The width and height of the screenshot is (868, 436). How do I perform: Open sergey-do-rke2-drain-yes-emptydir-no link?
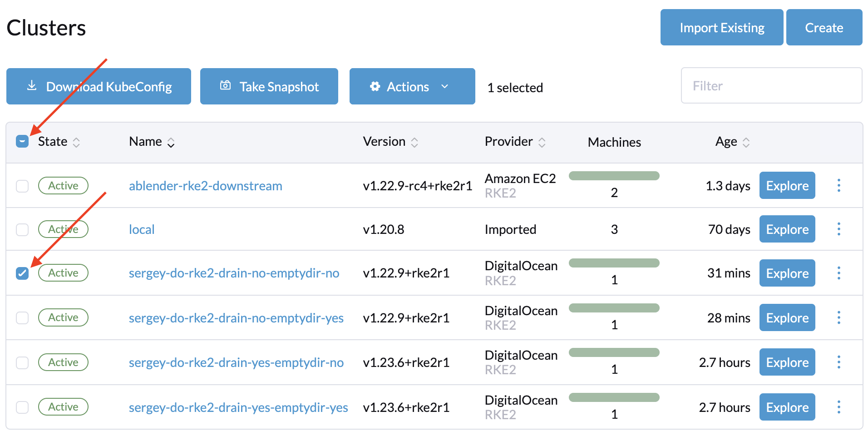point(236,362)
